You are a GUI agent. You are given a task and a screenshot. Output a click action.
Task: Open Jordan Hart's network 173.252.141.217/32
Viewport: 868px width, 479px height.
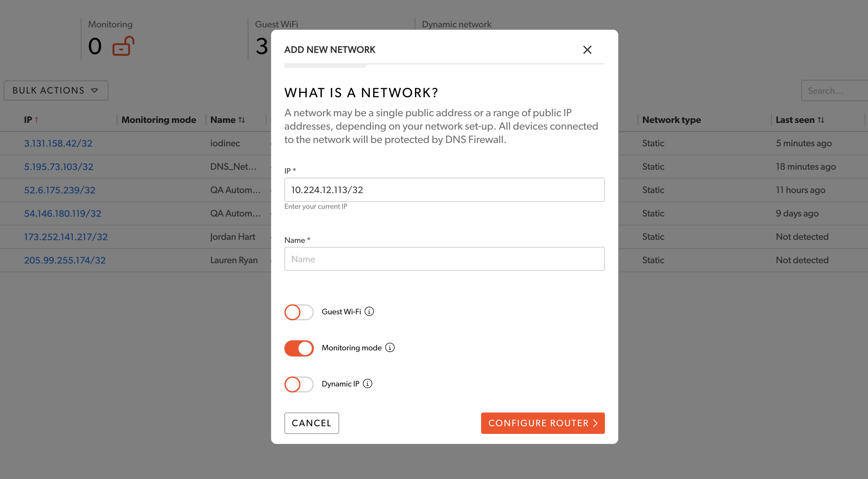click(66, 236)
